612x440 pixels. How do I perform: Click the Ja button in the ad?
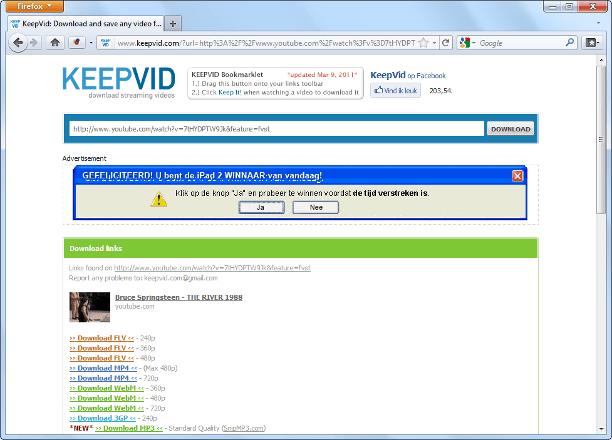(x=261, y=207)
